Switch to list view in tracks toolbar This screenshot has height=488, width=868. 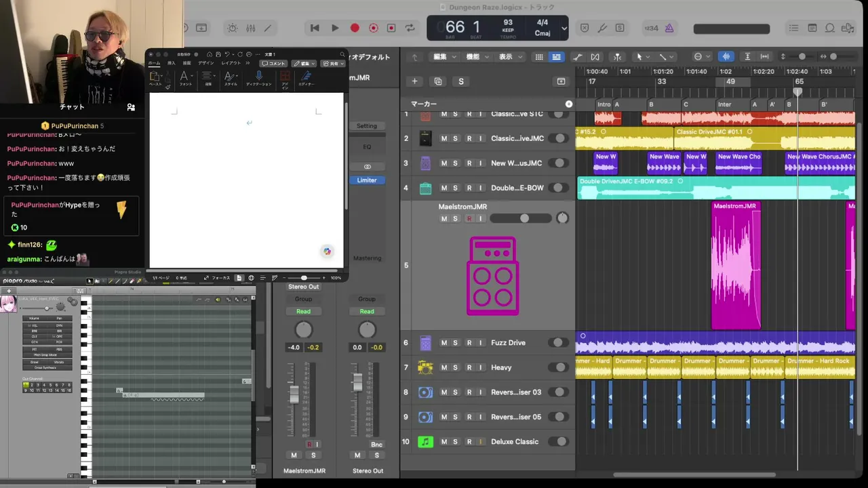click(556, 57)
